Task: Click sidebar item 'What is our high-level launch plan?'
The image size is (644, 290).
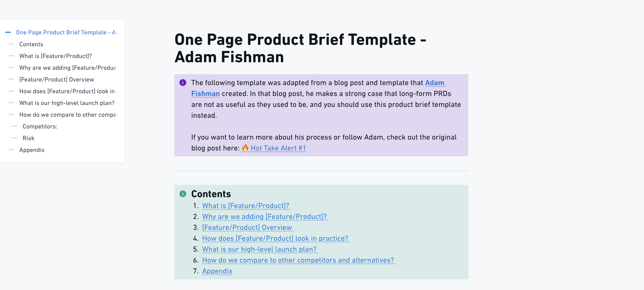Action: pos(67,103)
